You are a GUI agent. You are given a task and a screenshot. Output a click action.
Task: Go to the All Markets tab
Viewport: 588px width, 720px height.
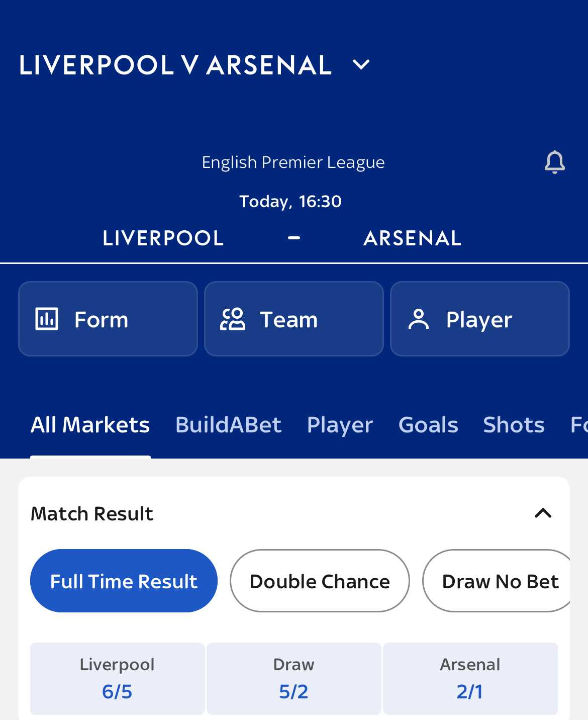coord(90,425)
